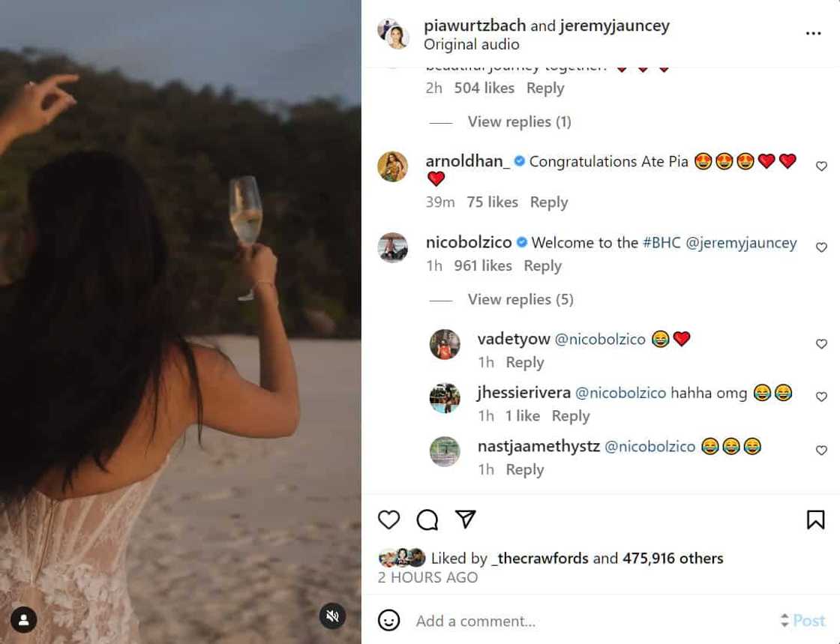Open the three-dot options menu

813,33
